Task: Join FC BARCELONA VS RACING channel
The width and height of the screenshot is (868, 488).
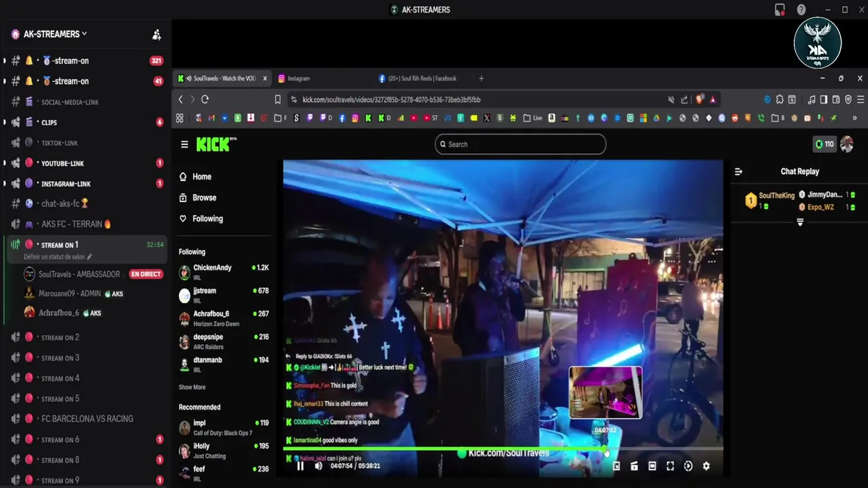Action: point(85,419)
